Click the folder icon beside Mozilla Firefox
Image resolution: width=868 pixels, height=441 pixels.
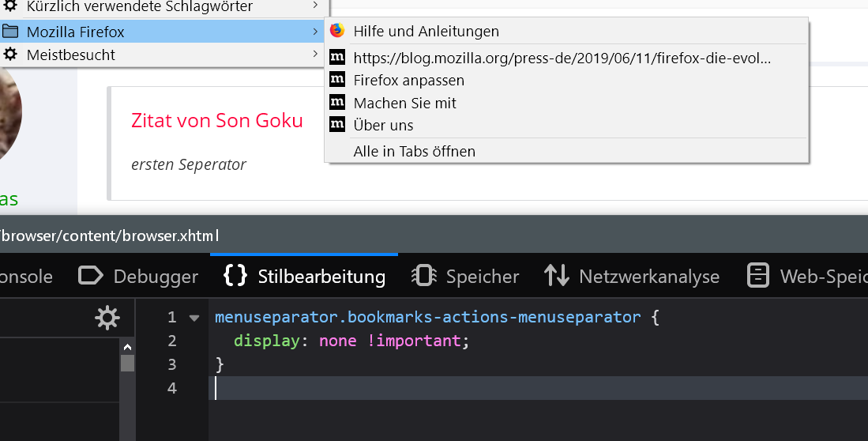pyautogui.click(x=10, y=32)
